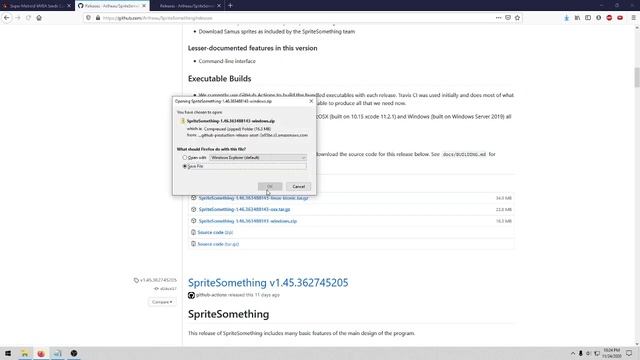This screenshot has width=640, height=360.
Task: Click the github-actions author link
Action: click(x=211, y=295)
